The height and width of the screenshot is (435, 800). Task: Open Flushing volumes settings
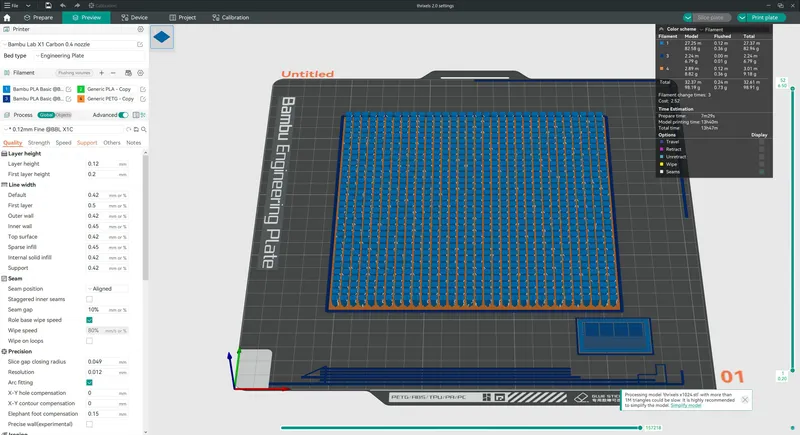pyautogui.click(x=74, y=73)
